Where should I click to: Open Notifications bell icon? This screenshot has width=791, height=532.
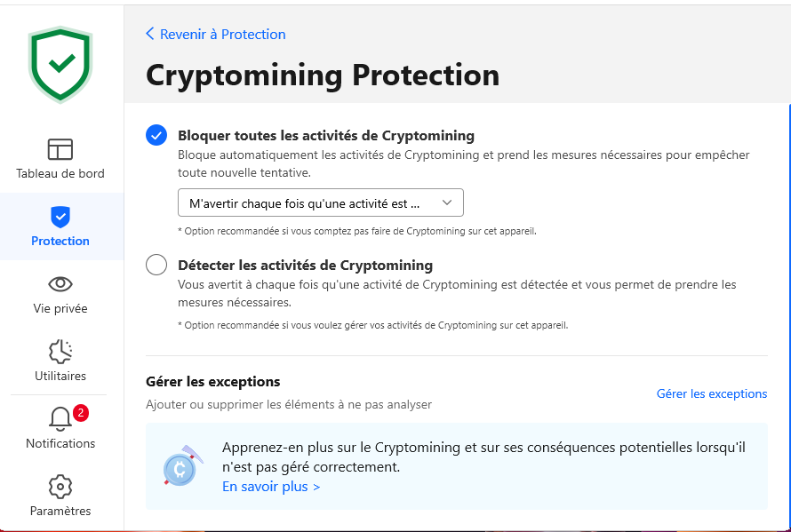pos(60,419)
